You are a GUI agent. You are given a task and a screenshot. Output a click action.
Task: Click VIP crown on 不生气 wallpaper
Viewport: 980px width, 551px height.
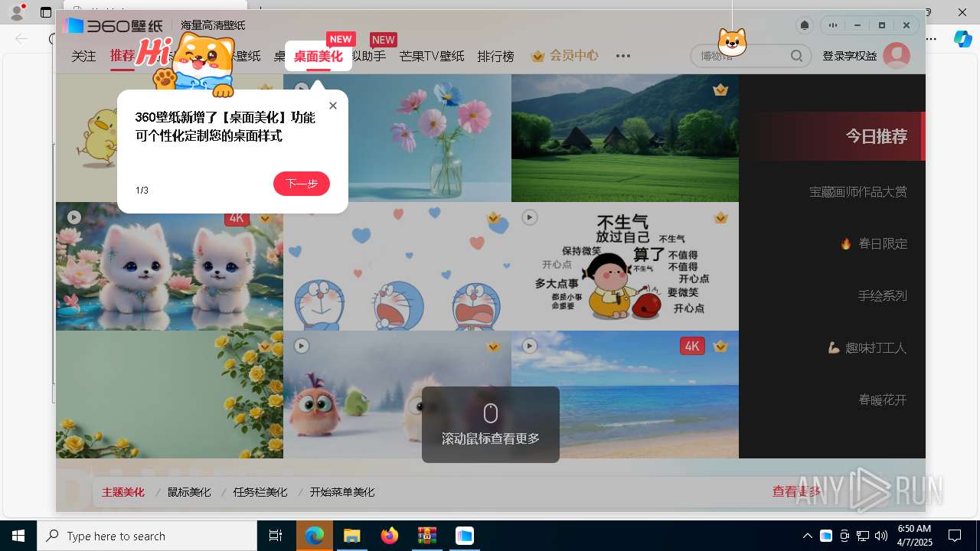point(720,218)
